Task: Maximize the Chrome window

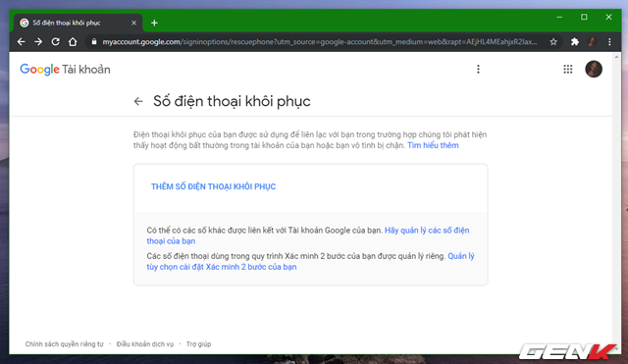Action: [584, 18]
